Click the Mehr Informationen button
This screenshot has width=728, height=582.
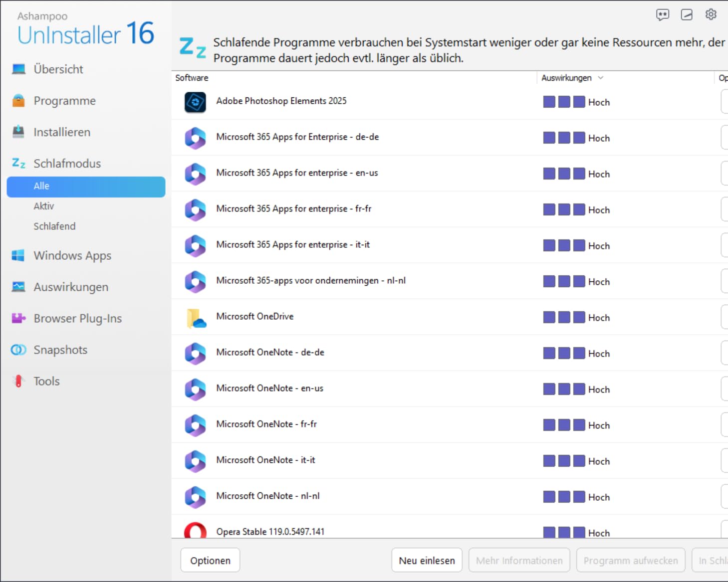(519, 561)
